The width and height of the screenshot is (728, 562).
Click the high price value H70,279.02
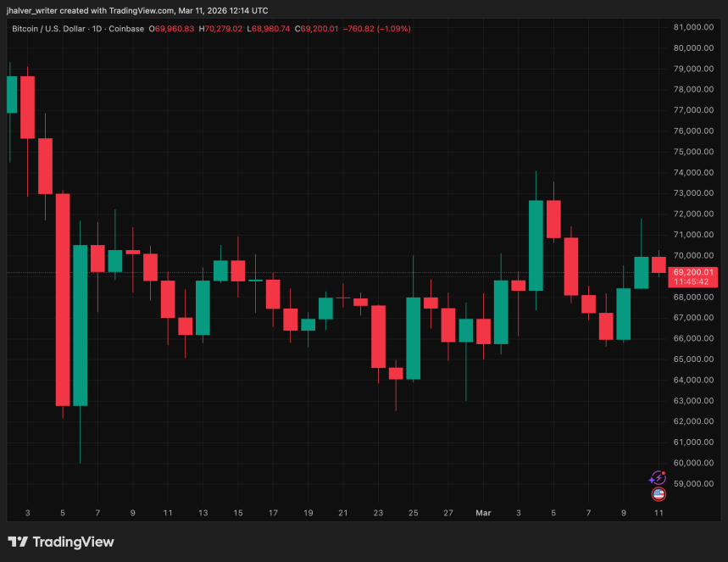click(x=220, y=29)
